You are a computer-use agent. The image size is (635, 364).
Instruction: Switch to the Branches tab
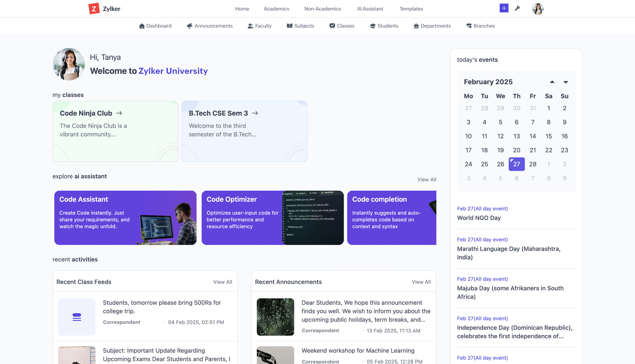pyautogui.click(x=481, y=26)
